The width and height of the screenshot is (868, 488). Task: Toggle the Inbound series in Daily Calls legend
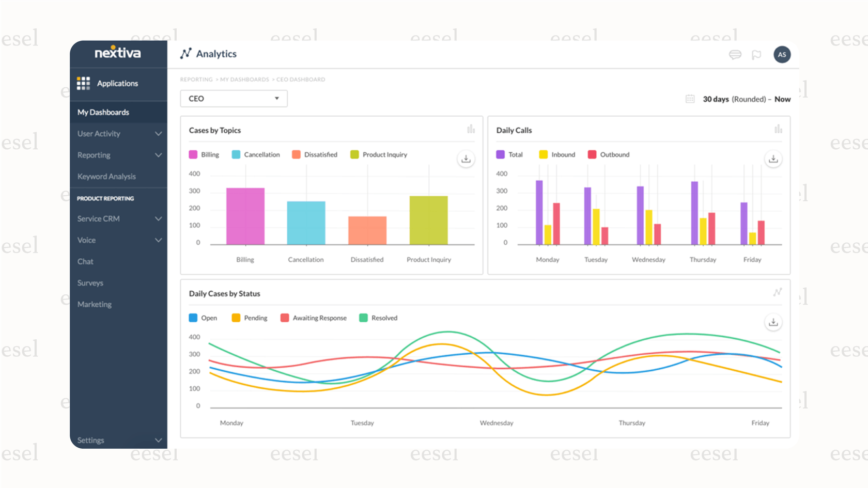pos(557,154)
